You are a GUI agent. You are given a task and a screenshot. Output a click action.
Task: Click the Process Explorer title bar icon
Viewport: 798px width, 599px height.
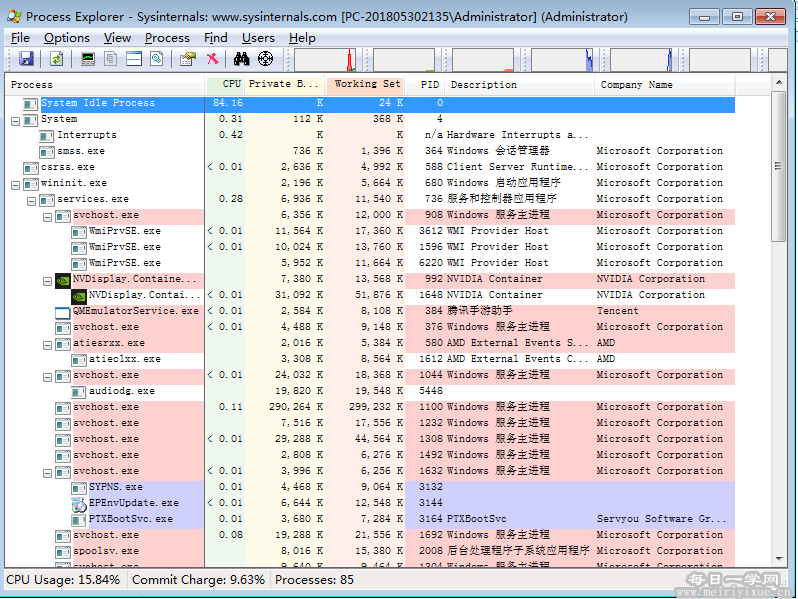(x=14, y=16)
